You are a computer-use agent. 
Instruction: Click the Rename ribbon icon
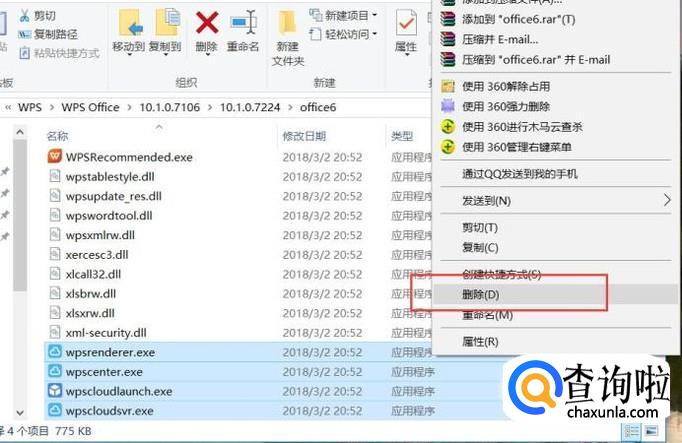[x=244, y=22]
